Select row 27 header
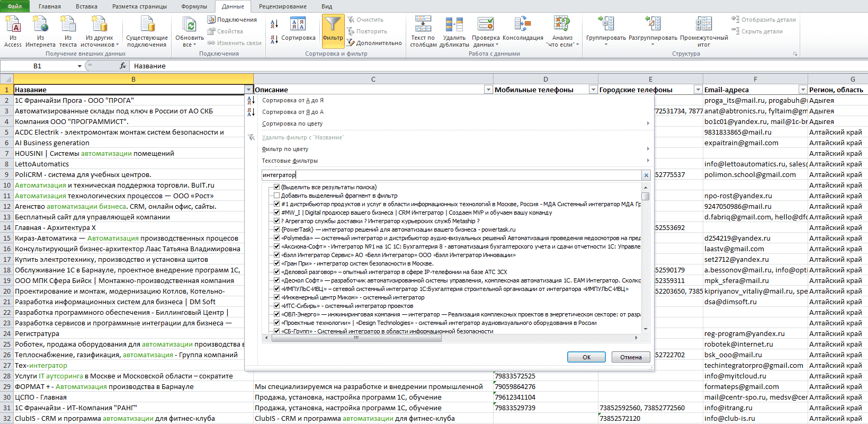868x424 pixels. tap(7, 365)
